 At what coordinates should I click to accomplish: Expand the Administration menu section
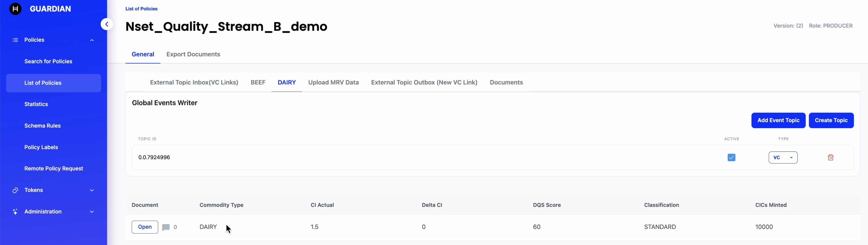tap(92, 212)
